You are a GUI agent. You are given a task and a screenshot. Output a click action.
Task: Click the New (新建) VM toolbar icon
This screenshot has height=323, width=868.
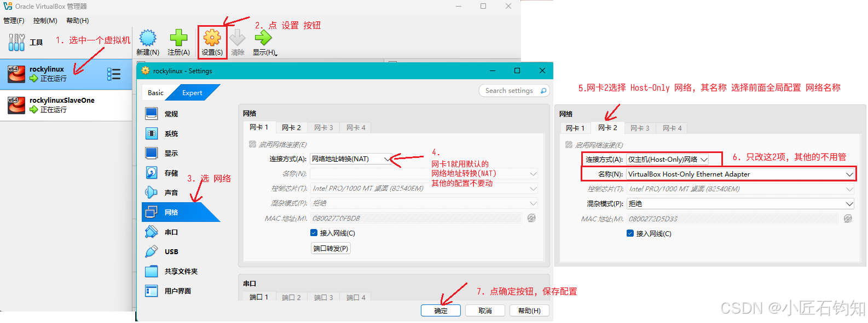148,38
